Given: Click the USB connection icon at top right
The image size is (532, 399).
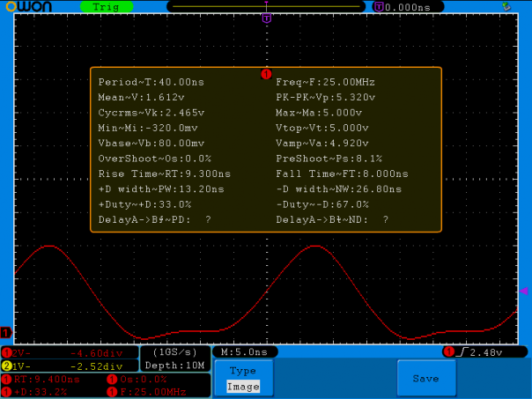Looking at the screenshot, I should click(506, 6).
